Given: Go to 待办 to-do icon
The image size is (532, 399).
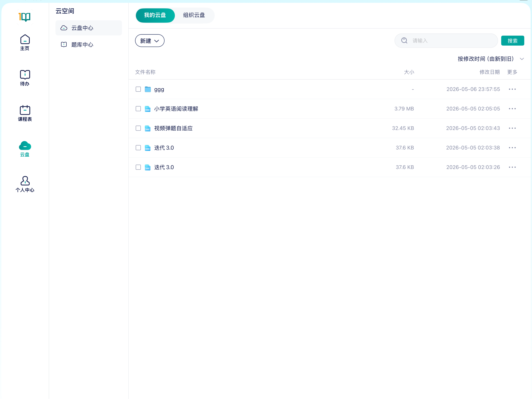Looking at the screenshot, I should click(25, 75).
